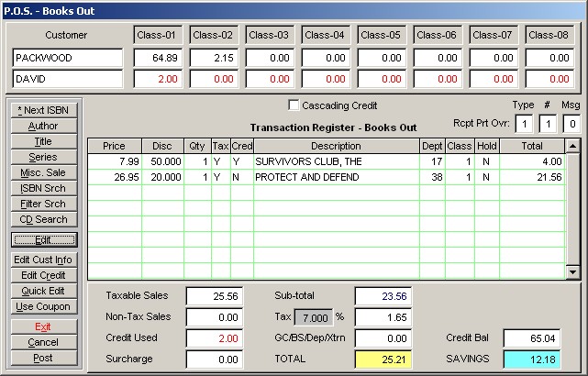Click the Rcpt Prt Ovr Type field
Screen dimensions: 588x376
tap(525, 124)
